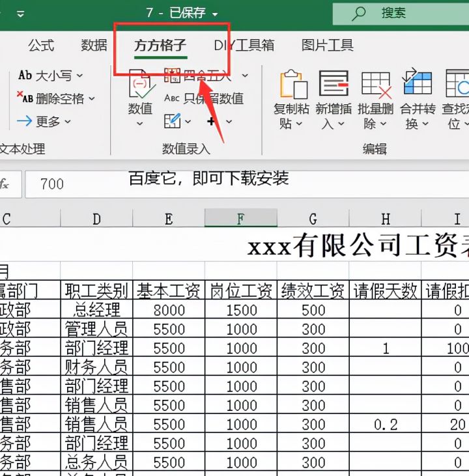Click the 岗位工资 header cell
Screen dimensions: 469x476
[241, 290]
